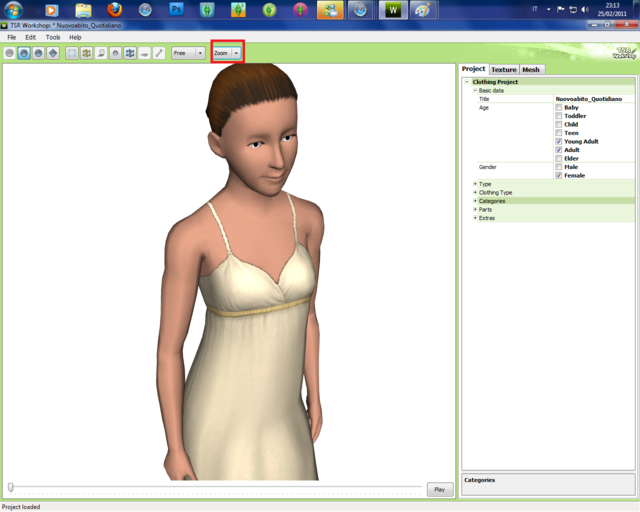This screenshot has width=640, height=512.
Task: Open the Zoom dropdown arrow
Action: tap(236, 53)
